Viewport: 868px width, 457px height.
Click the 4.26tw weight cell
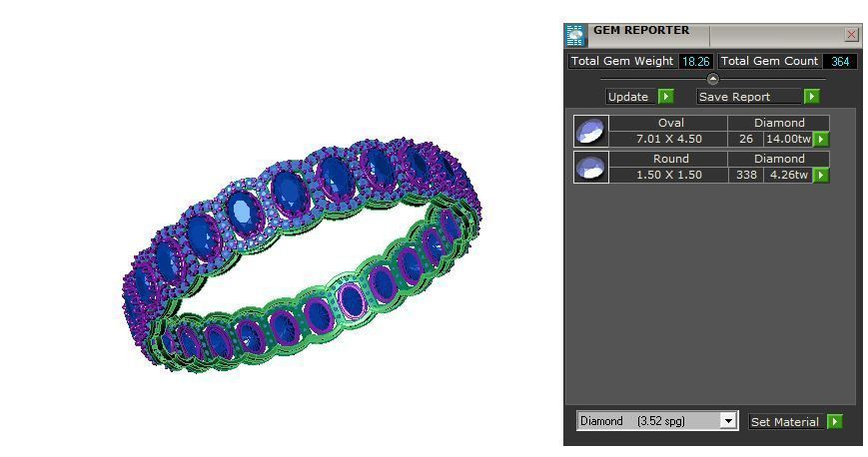tap(788, 175)
